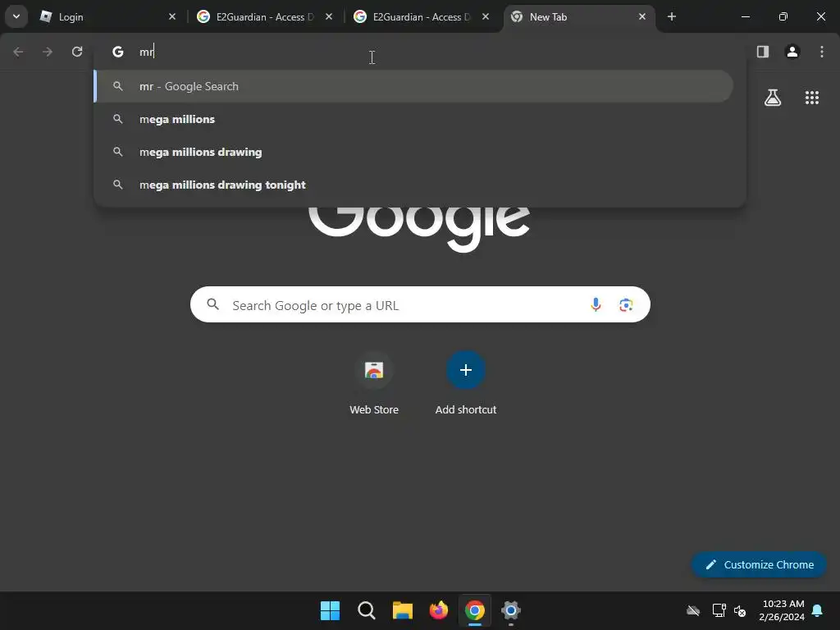This screenshot has width=840, height=630.
Task: Close the New Tab tab
Action: coord(641,17)
